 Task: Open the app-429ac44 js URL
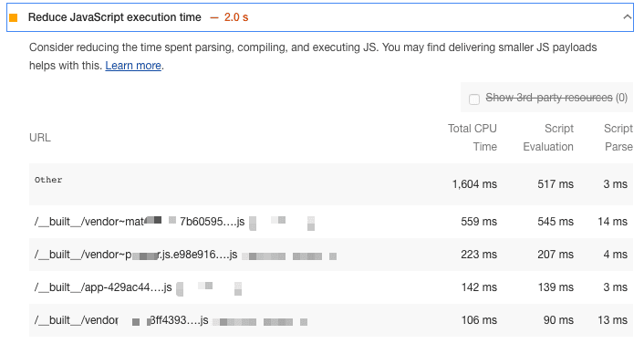tap(103, 287)
